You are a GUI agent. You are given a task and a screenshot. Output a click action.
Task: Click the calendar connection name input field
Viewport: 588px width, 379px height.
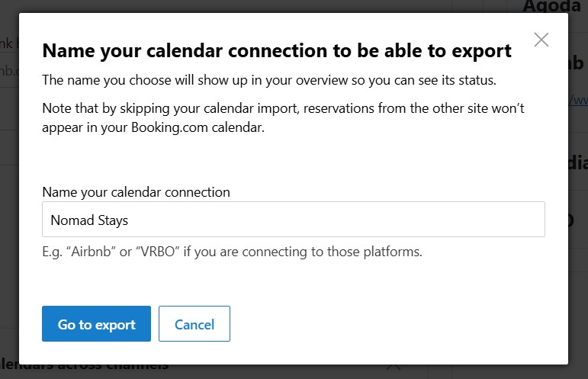point(293,220)
